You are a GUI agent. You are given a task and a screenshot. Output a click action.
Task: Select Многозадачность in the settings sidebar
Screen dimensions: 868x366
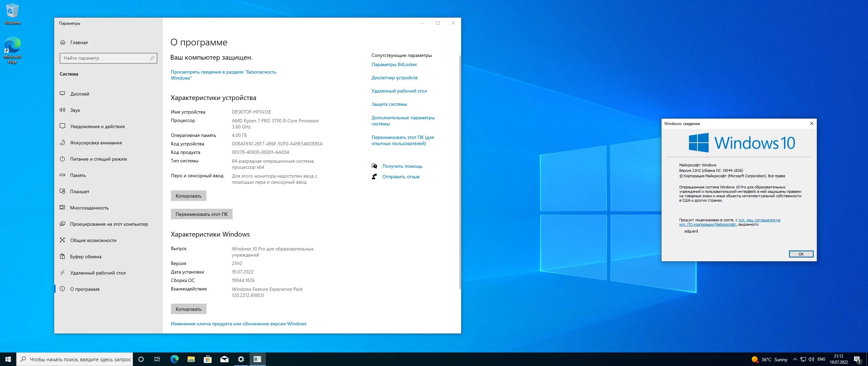tap(89, 208)
